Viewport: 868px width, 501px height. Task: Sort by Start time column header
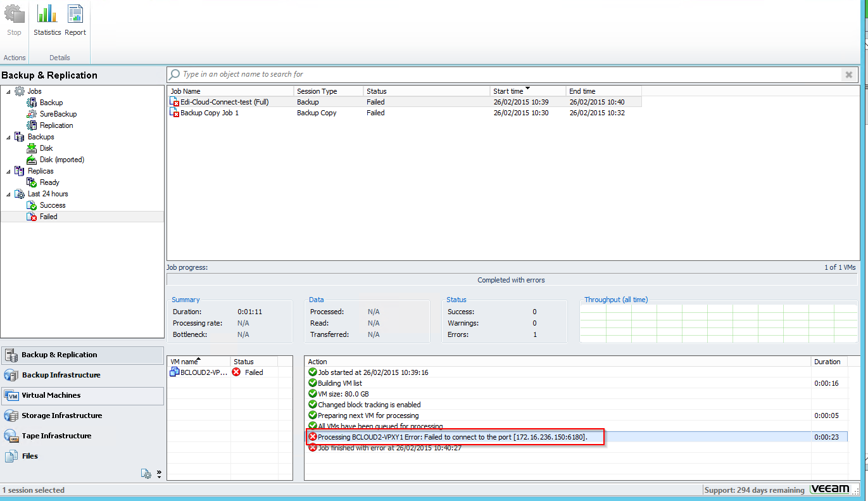[x=527, y=91]
